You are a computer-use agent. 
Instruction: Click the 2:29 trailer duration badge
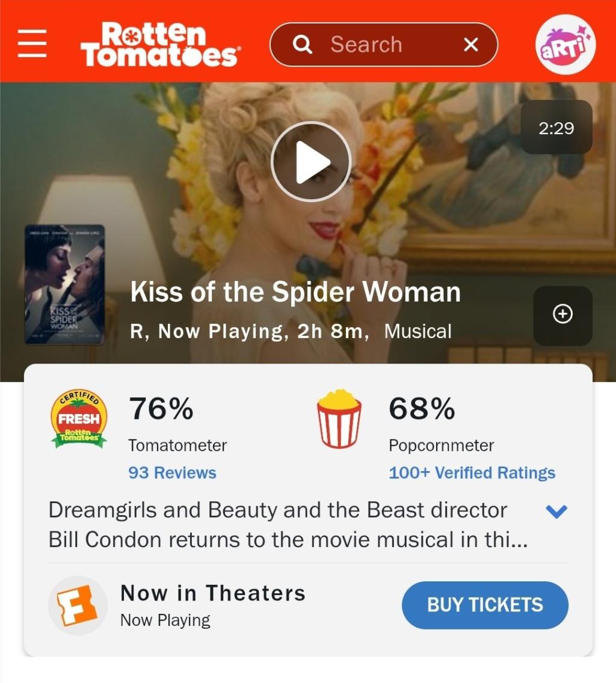point(556,128)
